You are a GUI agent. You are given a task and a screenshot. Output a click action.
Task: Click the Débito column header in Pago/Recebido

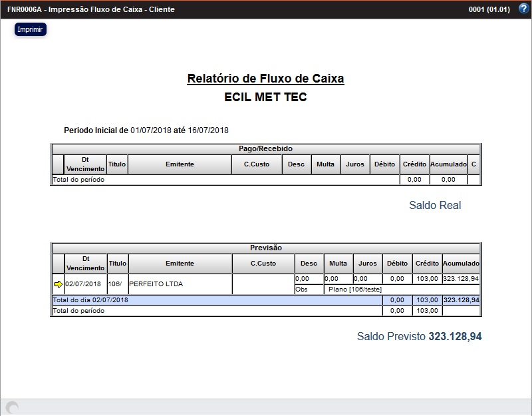point(384,164)
